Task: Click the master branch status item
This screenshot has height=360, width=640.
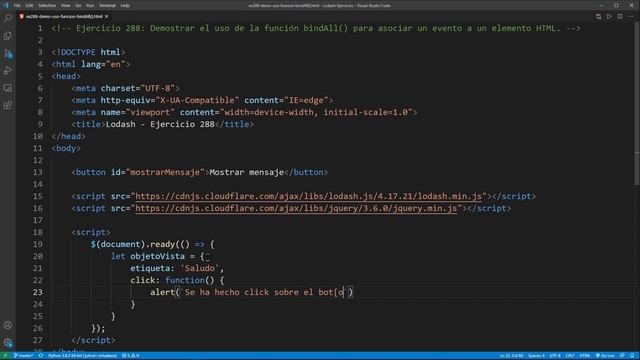Action: click(x=23, y=356)
